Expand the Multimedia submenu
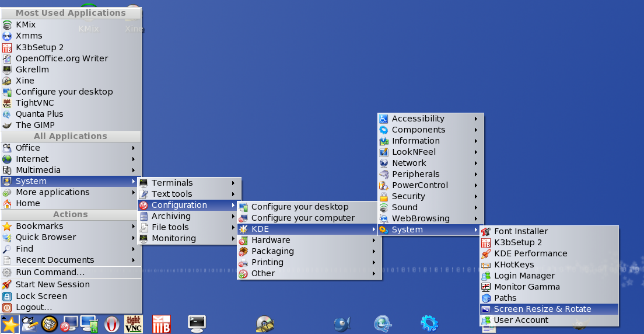 (x=71, y=170)
